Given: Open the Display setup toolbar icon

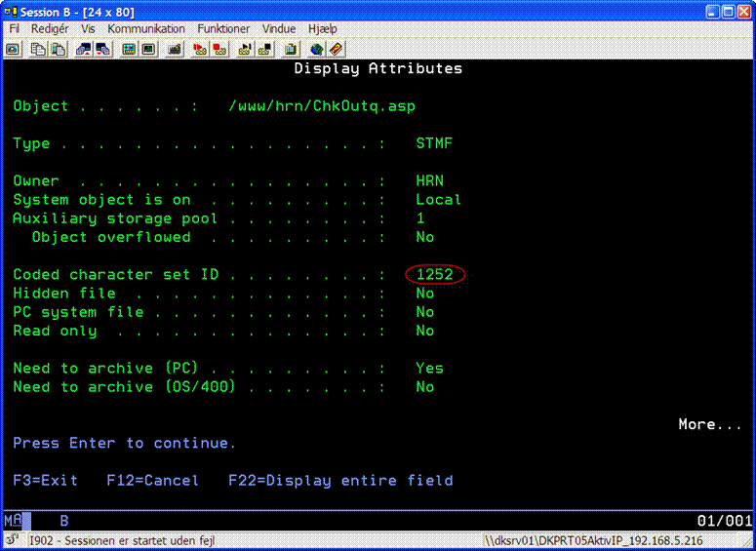Looking at the screenshot, I should tap(129, 49).
